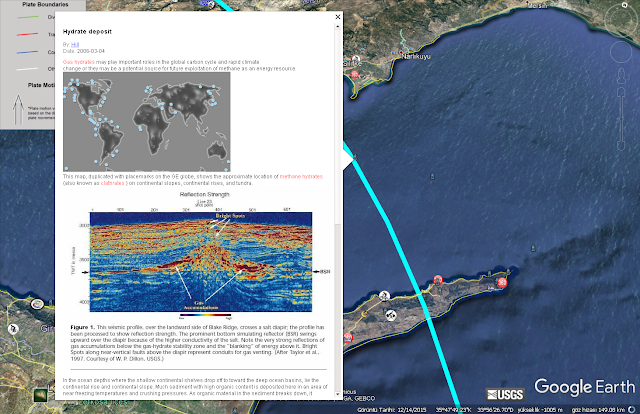Viewport: 640px width, 414px height.
Task: Follow the red 'clathrates' link
Action: [113, 183]
